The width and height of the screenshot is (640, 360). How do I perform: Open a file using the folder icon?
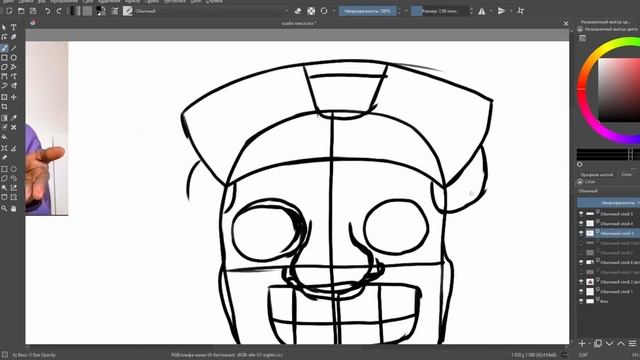click(21, 11)
